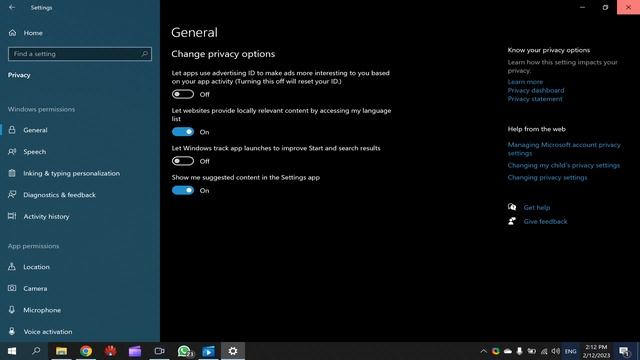Screen dimensions: 640x360
Task: Open Changing privacy settings link
Action: point(547,178)
